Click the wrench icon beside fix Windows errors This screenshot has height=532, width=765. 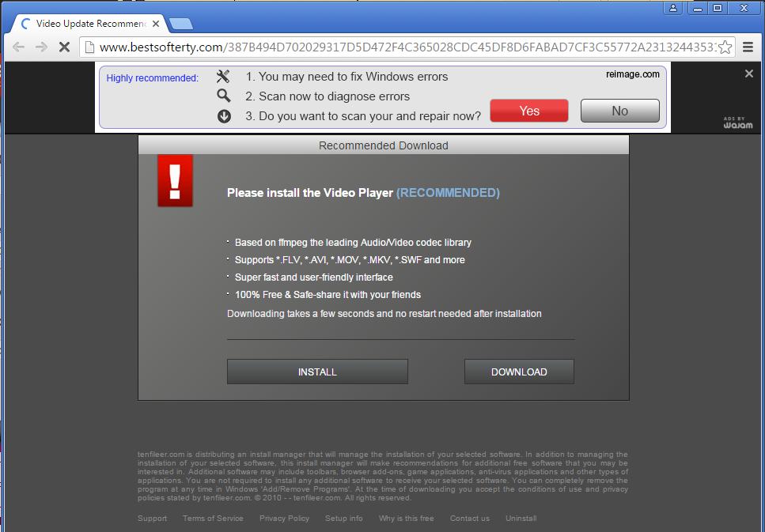(x=223, y=77)
